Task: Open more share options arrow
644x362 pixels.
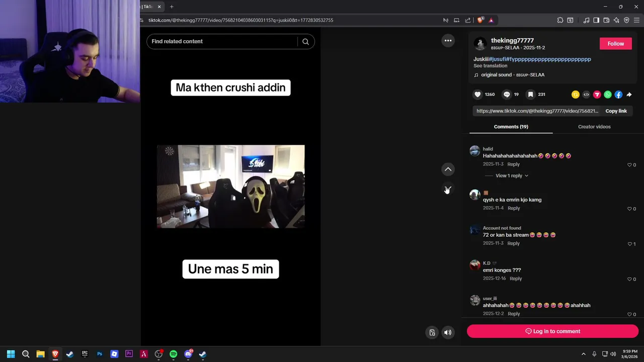Action: [629, 95]
